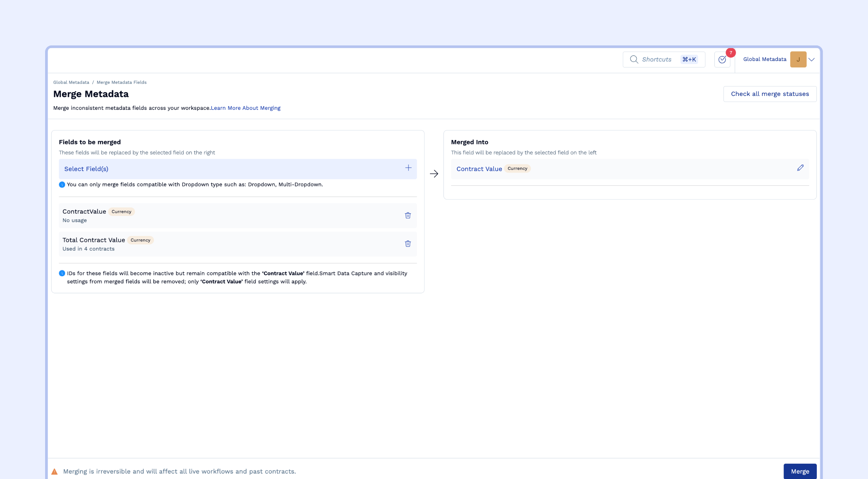The image size is (868, 479).
Task: Click the red notification count badge
Action: 731,53
